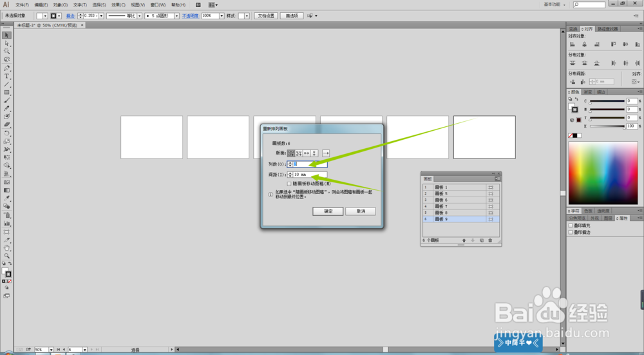
Task: Open the 对象(O) menu
Action: click(x=61, y=5)
